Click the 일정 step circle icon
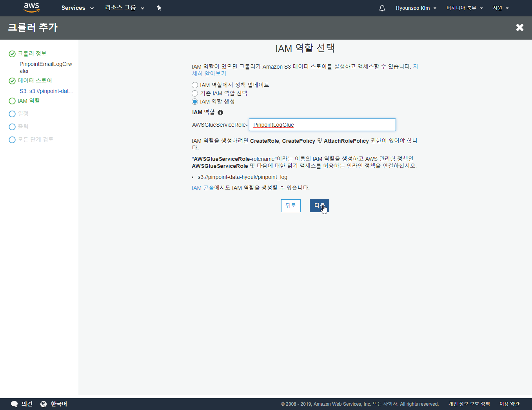This screenshot has width=532, height=410. coord(12,114)
